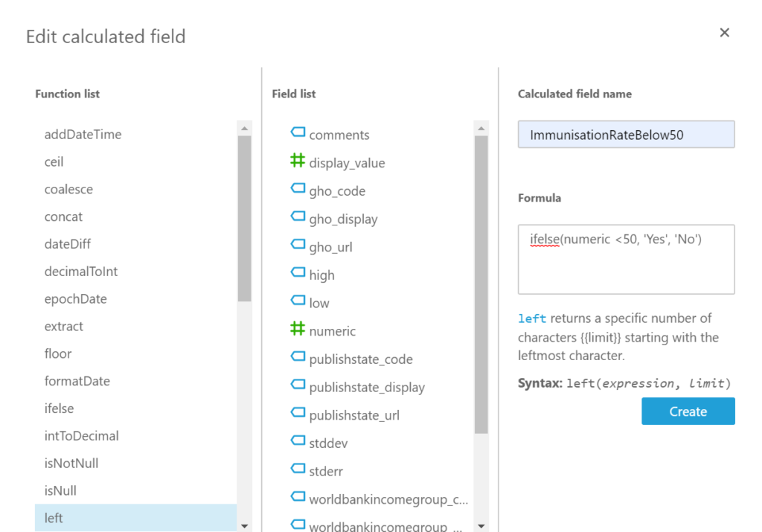Click the string icon beside low field

point(298,301)
